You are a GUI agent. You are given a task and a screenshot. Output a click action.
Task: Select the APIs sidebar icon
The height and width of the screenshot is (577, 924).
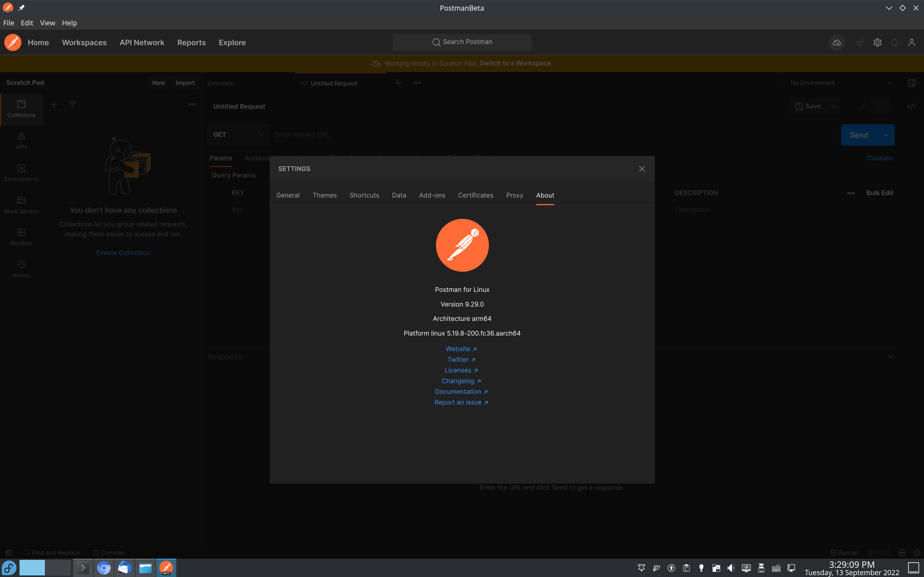pyautogui.click(x=21, y=140)
